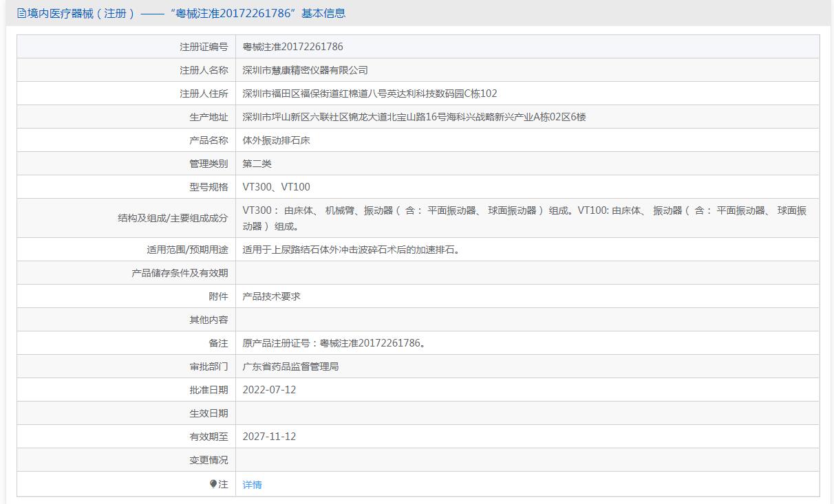834x504 pixels.
Task: Click the document icon before the page title
Action: click(21, 13)
